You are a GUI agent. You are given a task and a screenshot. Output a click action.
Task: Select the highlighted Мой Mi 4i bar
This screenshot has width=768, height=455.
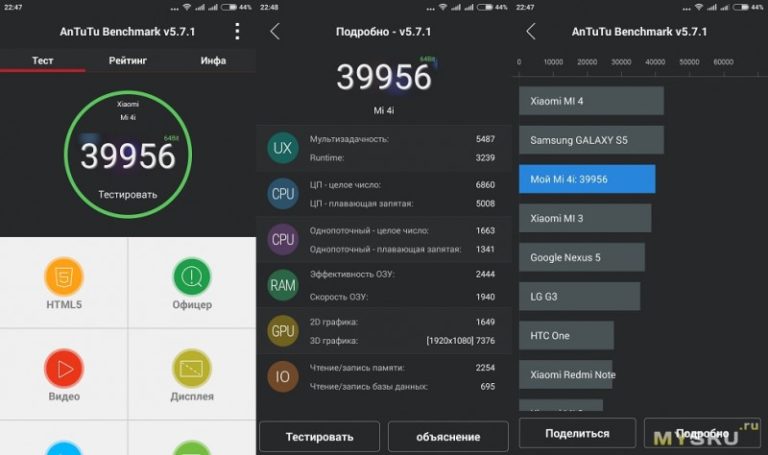click(x=587, y=179)
